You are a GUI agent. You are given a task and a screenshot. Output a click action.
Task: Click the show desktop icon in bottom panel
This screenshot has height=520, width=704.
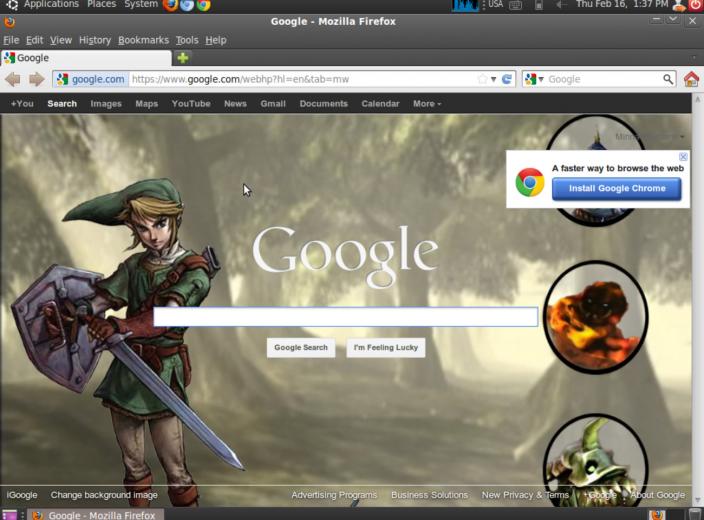click(x=9, y=515)
